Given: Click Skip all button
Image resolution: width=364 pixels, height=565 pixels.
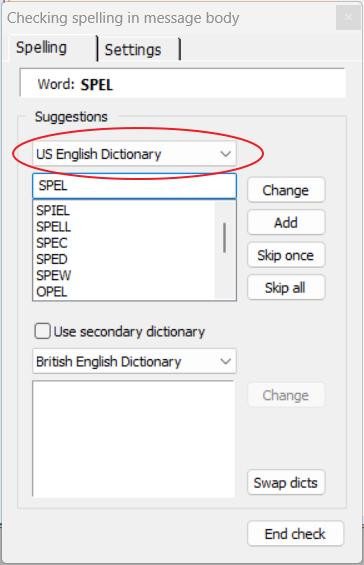Looking at the screenshot, I should 286,288.
